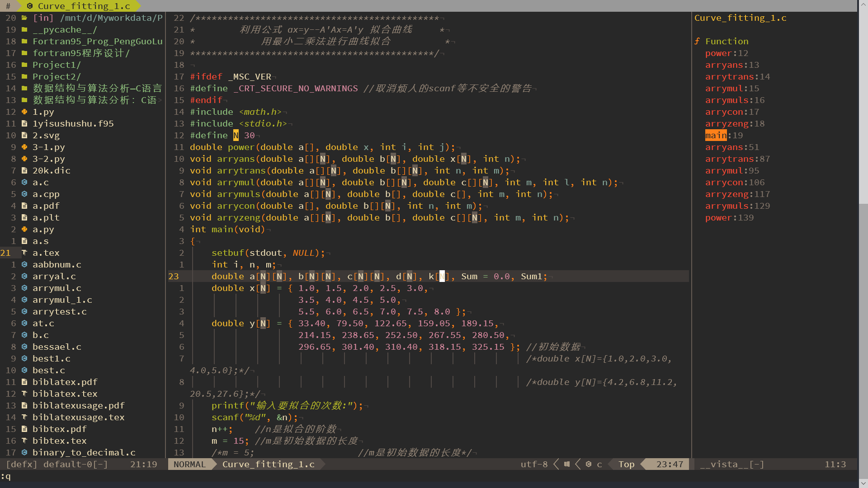Click the function symbol icon in vista panel
868x488 pixels.
pos(697,41)
